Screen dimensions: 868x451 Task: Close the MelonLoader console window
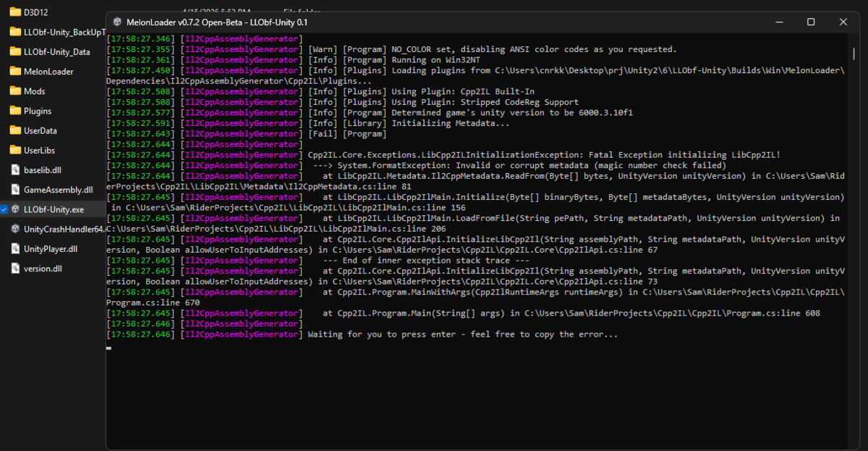[843, 22]
